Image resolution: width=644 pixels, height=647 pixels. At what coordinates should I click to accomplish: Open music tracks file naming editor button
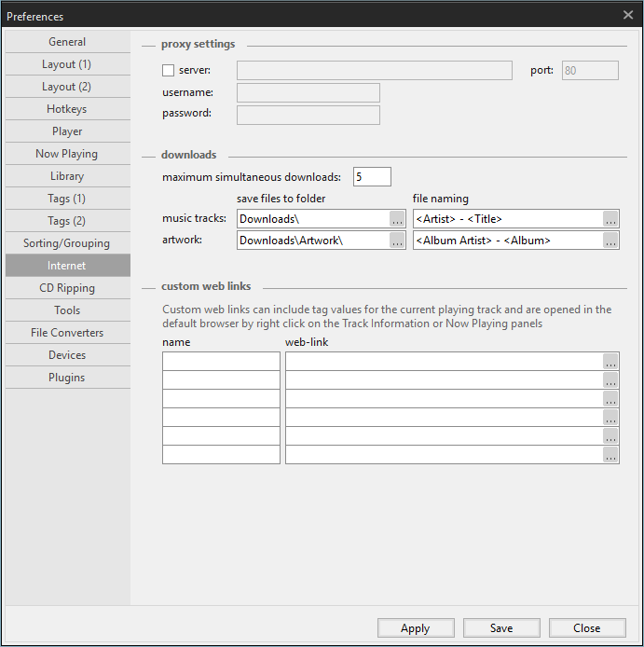point(610,219)
